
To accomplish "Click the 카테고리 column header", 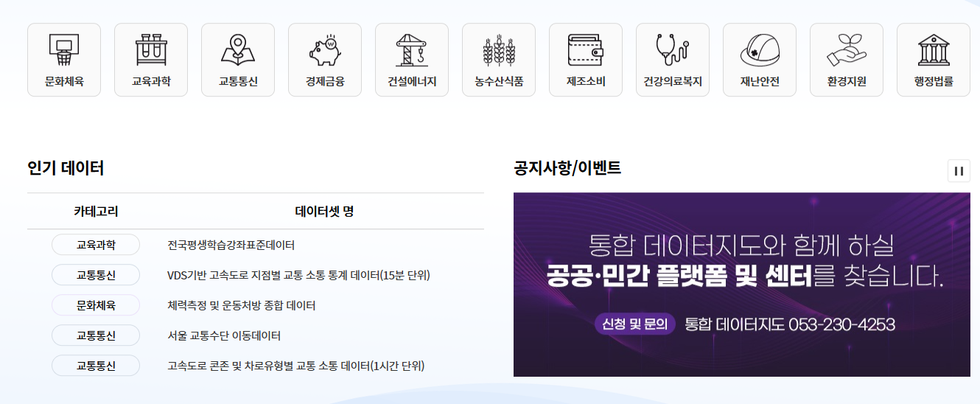I will tap(96, 212).
